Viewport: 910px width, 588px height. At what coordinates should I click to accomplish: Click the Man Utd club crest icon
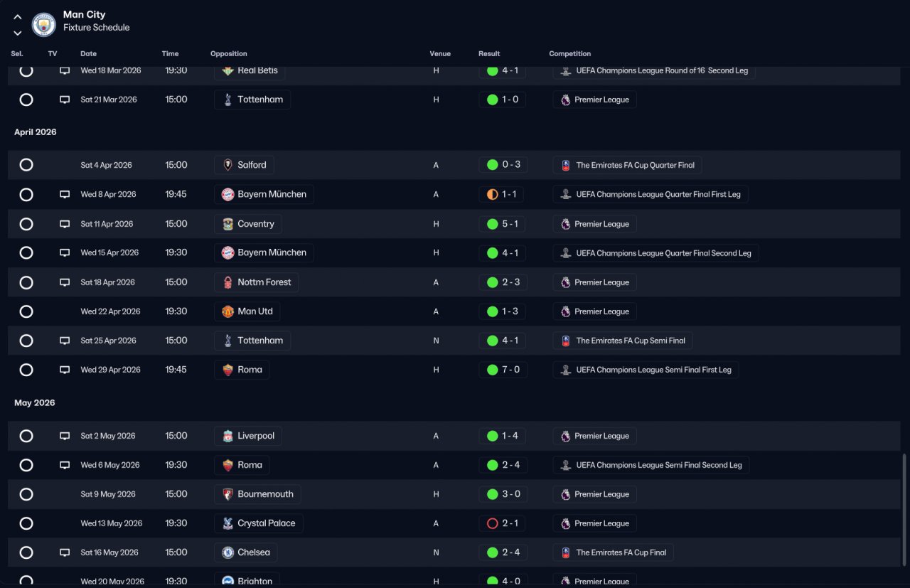pos(227,311)
